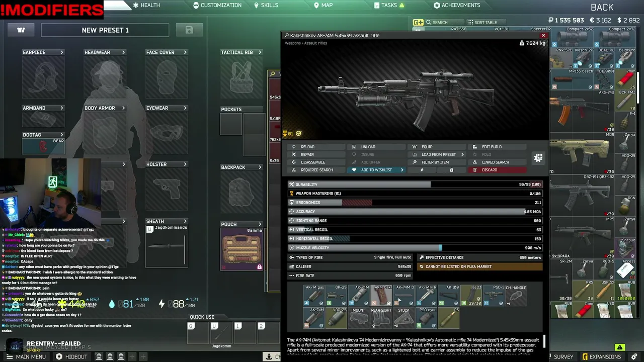
Task: Click the empty REAR SIGHT slot
Action: click(x=381, y=318)
